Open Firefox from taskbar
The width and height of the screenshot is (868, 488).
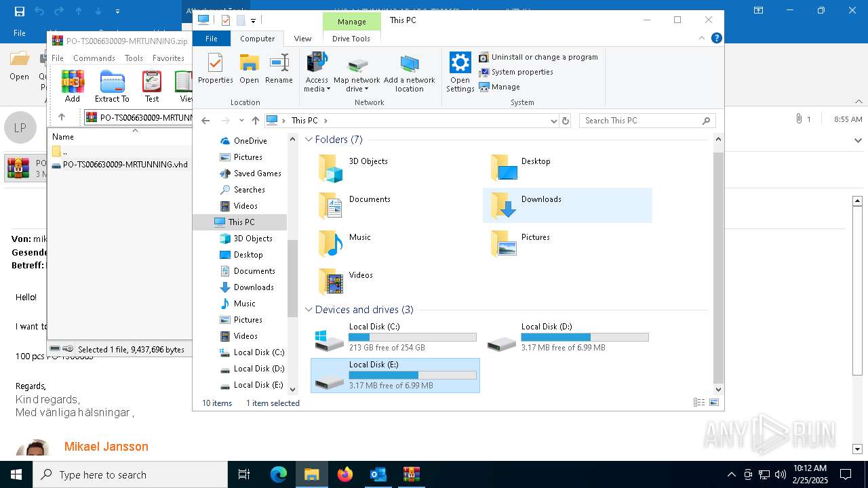tap(345, 474)
